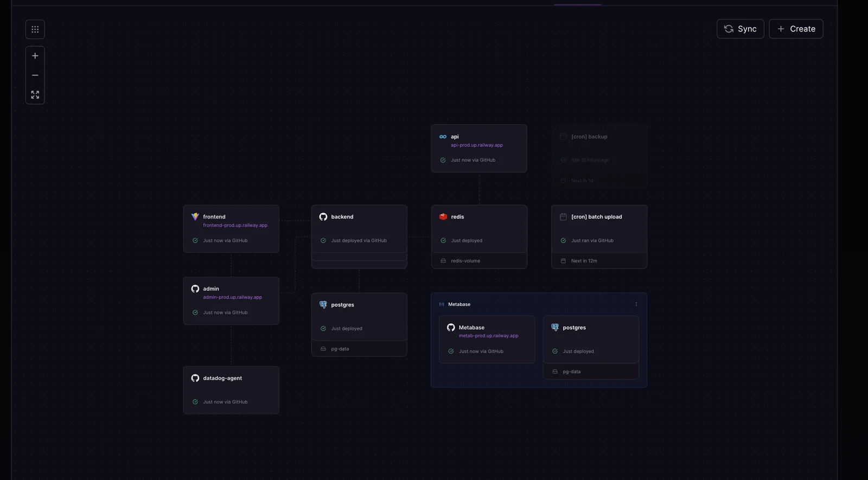Click the pg-data volume inside Metabase group

click(571, 372)
